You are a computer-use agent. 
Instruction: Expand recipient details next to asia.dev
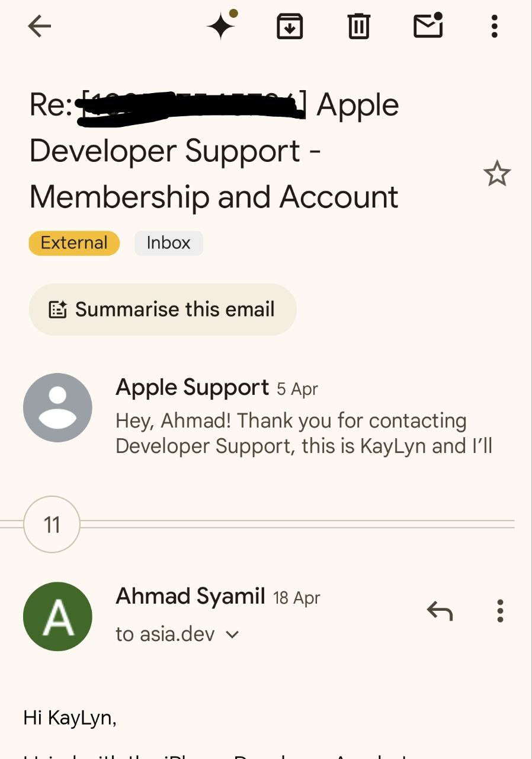(233, 634)
